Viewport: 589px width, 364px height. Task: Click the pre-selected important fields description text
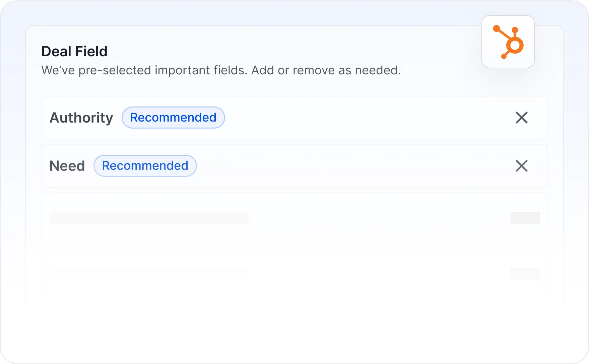[221, 70]
